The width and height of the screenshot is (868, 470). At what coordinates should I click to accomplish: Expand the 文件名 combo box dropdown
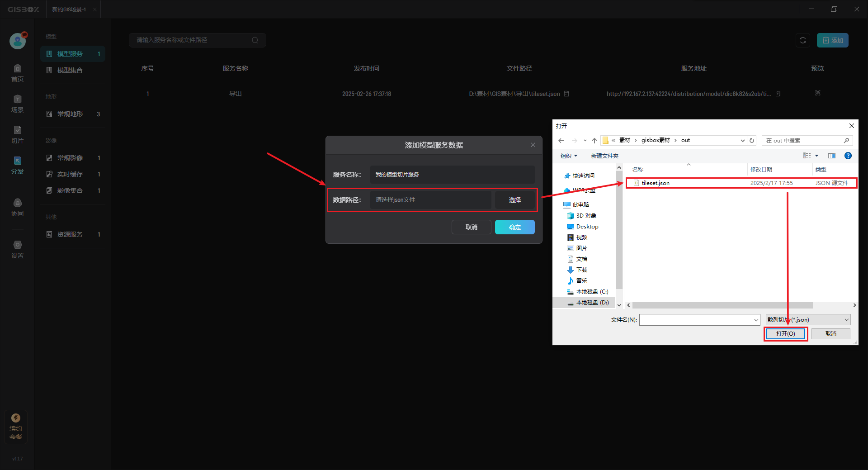(756, 320)
